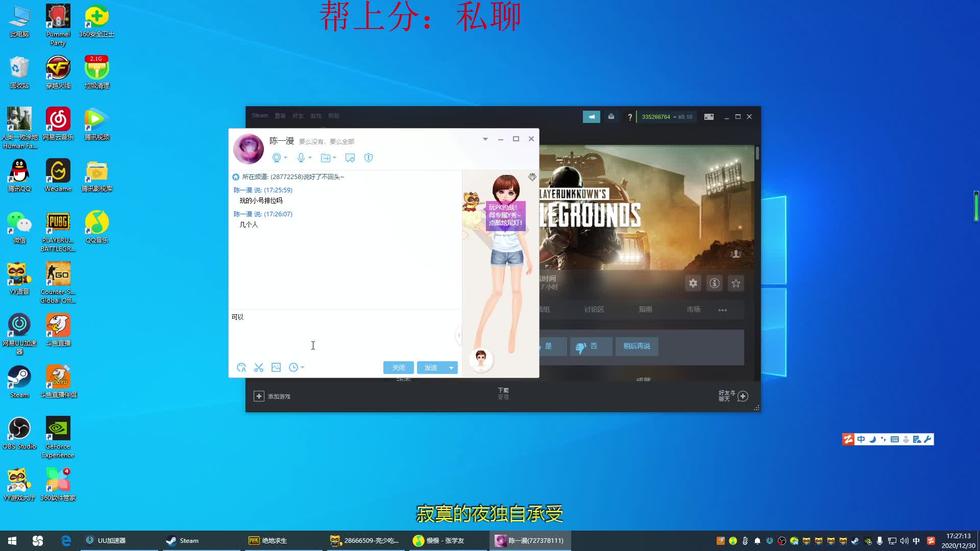This screenshot has height=551, width=980.
Task: Click contact 陈一漫's profile picture
Action: [x=249, y=148]
